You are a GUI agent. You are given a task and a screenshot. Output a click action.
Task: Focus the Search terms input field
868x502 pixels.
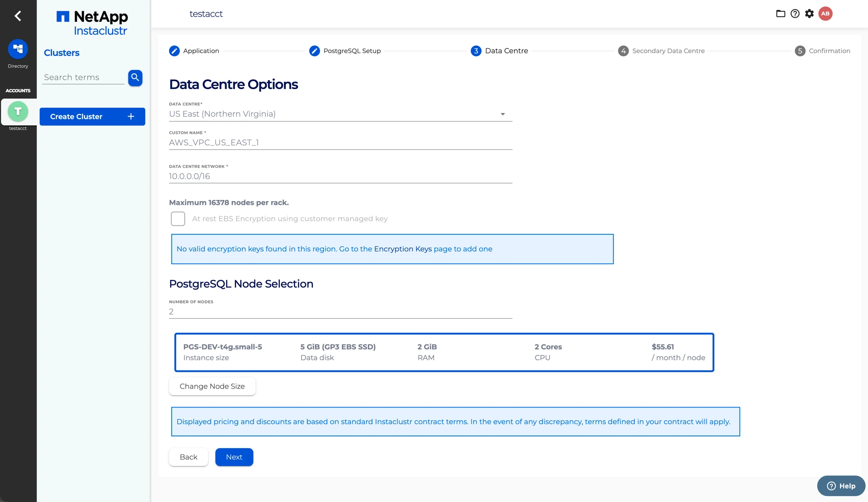point(83,78)
